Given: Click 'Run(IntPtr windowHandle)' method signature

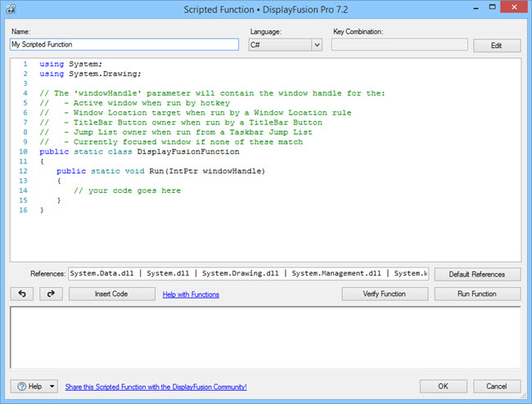Looking at the screenshot, I should [207, 171].
